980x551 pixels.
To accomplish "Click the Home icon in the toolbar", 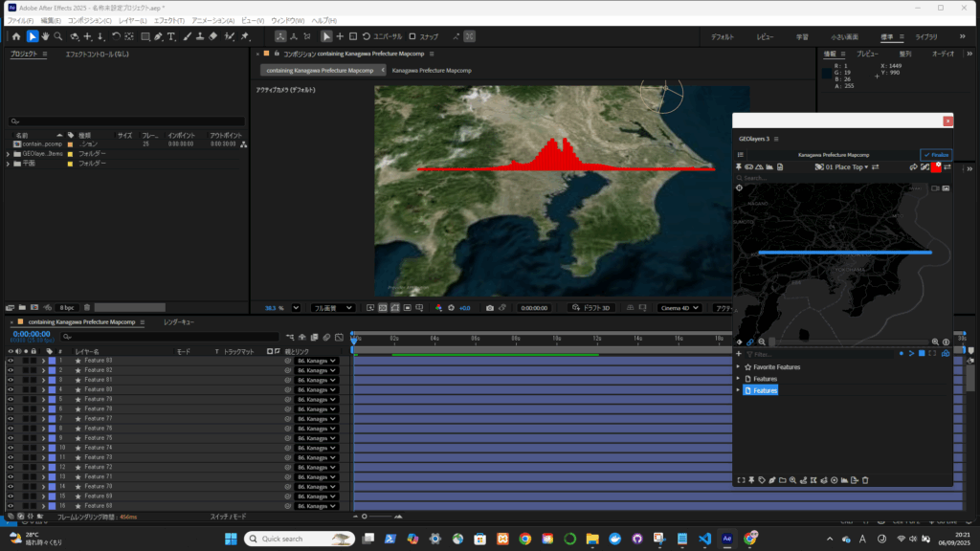I will click(x=15, y=36).
